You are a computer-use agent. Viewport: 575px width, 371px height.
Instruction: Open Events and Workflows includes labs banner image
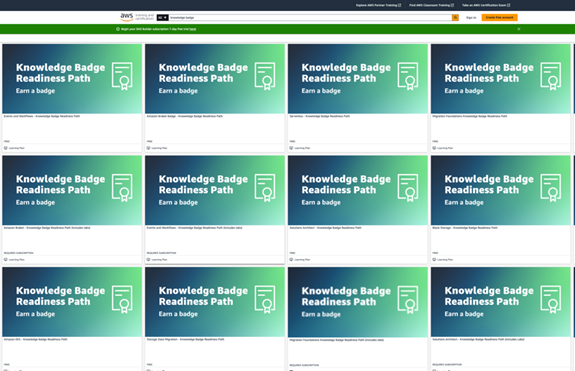point(215,190)
